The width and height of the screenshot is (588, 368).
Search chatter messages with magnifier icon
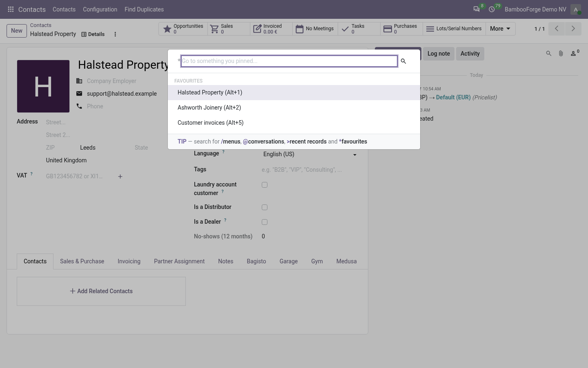coord(549,54)
